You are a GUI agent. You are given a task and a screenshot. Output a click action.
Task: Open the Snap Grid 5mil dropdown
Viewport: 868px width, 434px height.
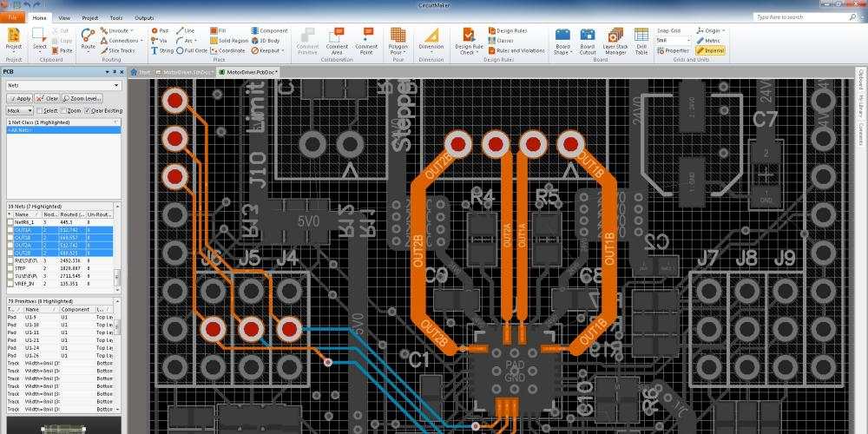click(x=674, y=40)
